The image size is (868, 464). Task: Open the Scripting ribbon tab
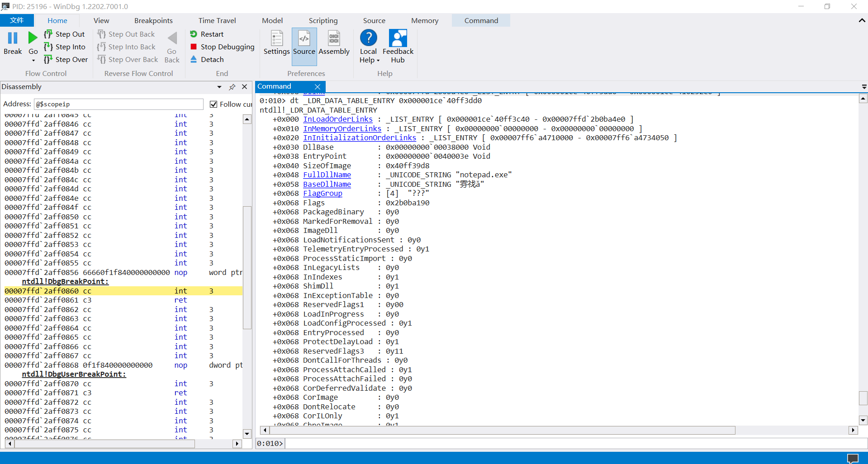click(323, 20)
